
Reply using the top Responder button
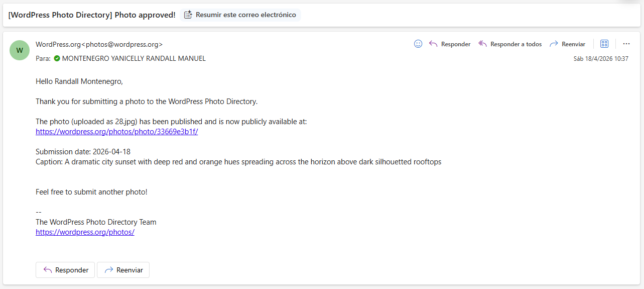pyautogui.click(x=450, y=44)
